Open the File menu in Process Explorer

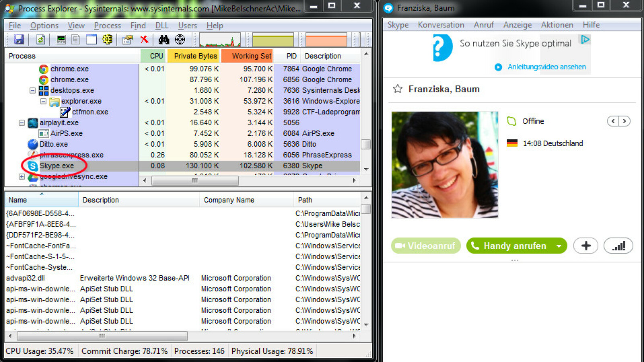15,25
